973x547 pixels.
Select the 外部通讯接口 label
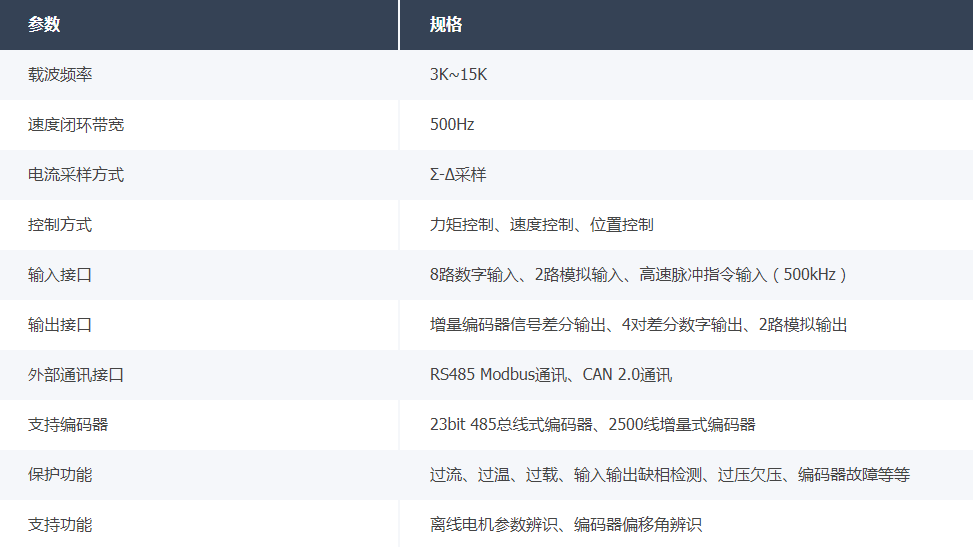pyautogui.click(x=76, y=375)
